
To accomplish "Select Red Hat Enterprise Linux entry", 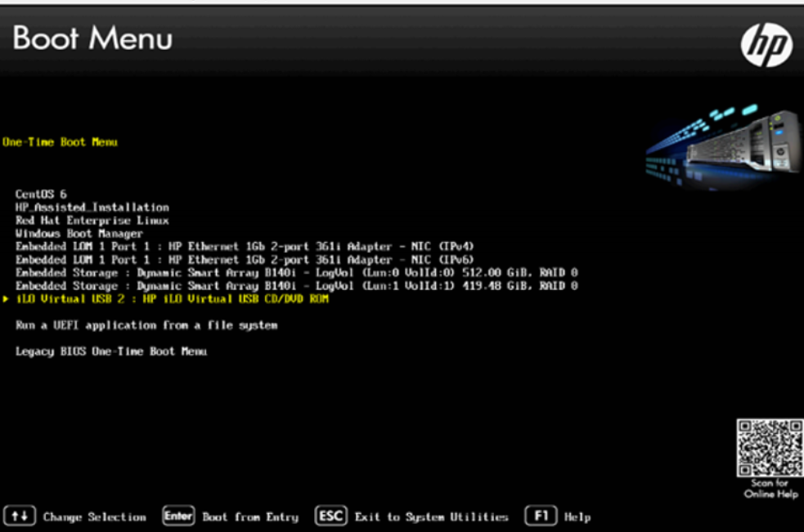I will [92, 221].
